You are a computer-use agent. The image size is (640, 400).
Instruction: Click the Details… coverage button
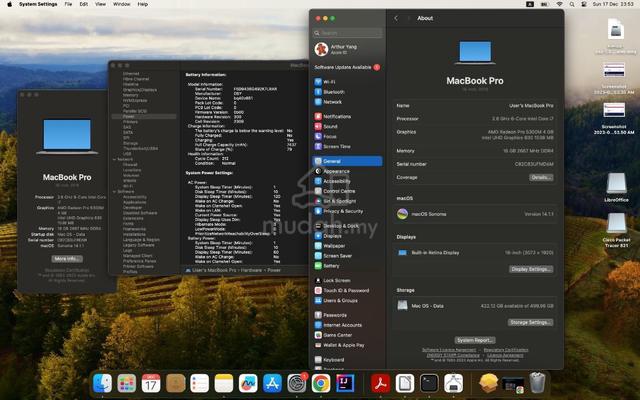click(541, 178)
